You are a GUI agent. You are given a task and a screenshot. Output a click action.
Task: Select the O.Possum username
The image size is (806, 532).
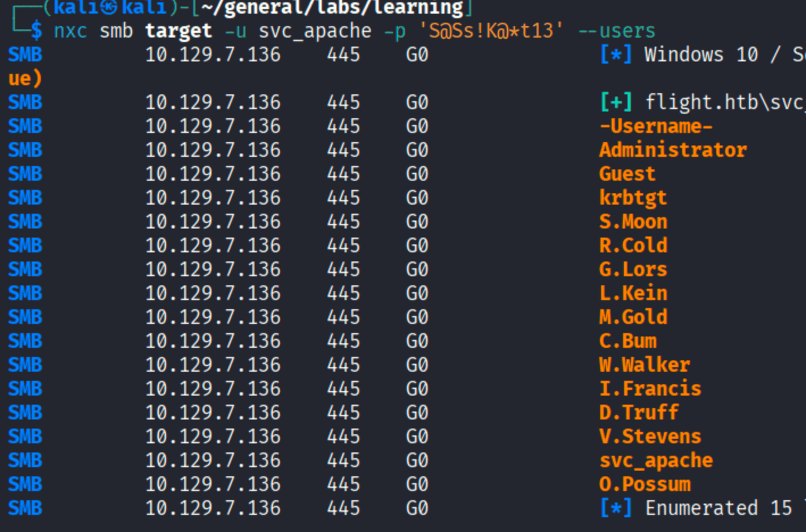tap(645, 484)
